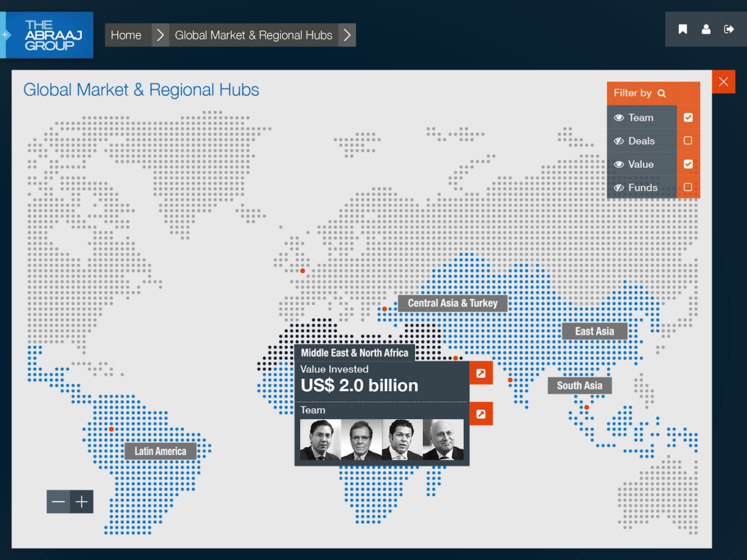Go to Home breadcrumb
Viewport: 747px width, 560px height.
126,35
